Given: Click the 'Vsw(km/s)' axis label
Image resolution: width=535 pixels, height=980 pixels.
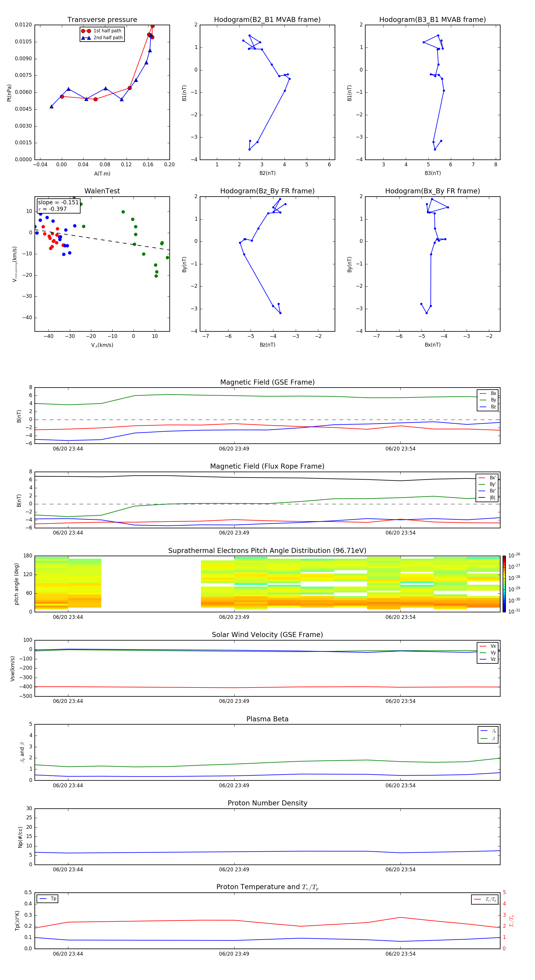Looking at the screenshot, I should tap(12, 668).
